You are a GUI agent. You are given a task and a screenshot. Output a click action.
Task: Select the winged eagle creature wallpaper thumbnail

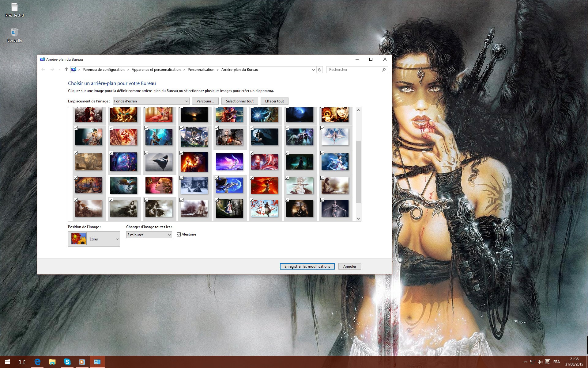[x=124, y=185]
